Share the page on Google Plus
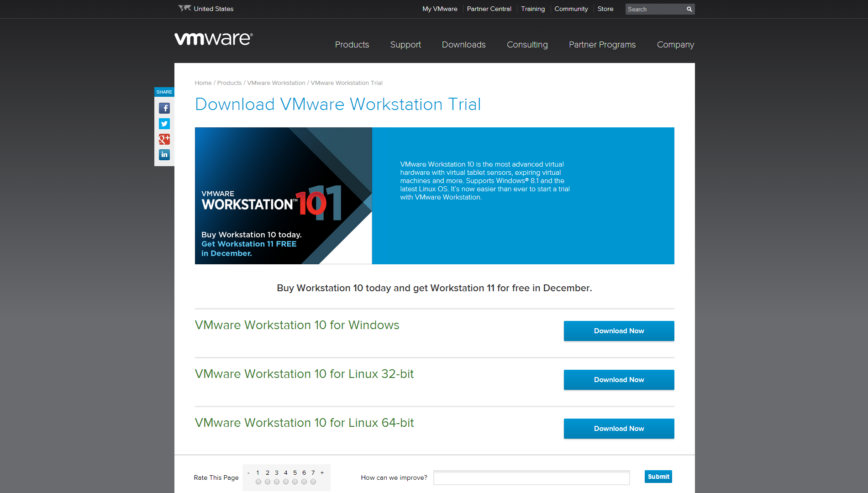The image size is (868, 493). coord(164,139)
